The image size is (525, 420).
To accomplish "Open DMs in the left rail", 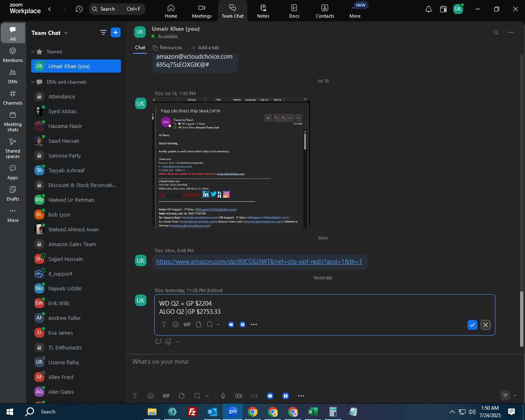I will click(13, 76).
